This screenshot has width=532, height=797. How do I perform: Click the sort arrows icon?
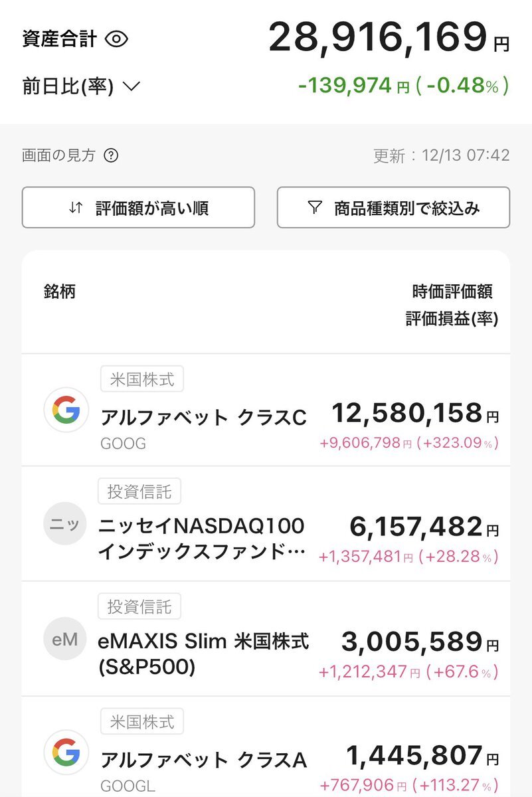tap(76, 208)
